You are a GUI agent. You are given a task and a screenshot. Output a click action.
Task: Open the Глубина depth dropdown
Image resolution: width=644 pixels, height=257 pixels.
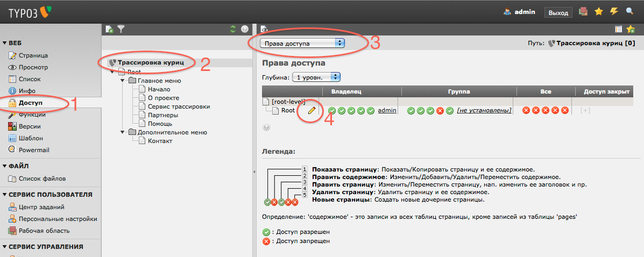316,77
